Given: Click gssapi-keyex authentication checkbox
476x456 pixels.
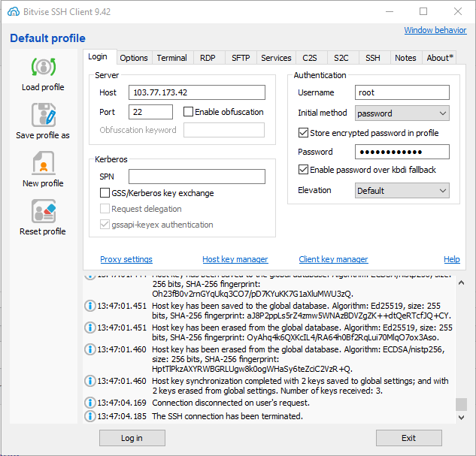Looking at the screenshot, I should (105, 225).
